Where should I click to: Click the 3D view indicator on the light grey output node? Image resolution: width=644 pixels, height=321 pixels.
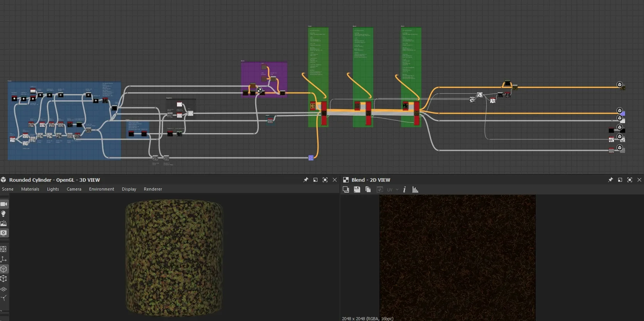(x=619, y=118)
